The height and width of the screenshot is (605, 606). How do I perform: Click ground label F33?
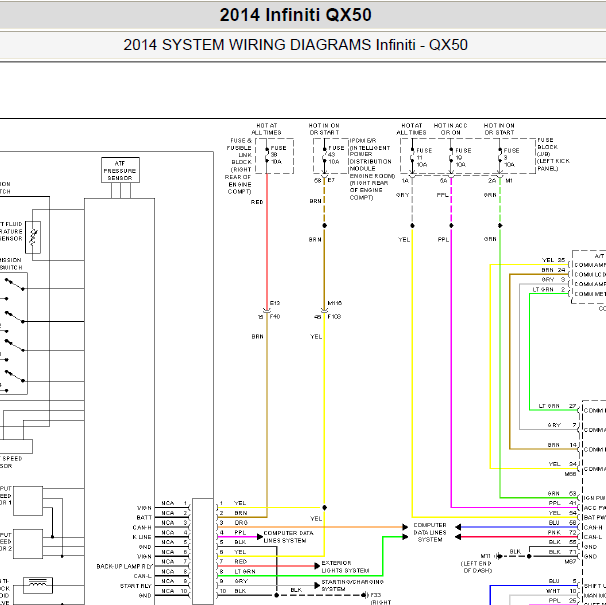[x=376, y=595]
